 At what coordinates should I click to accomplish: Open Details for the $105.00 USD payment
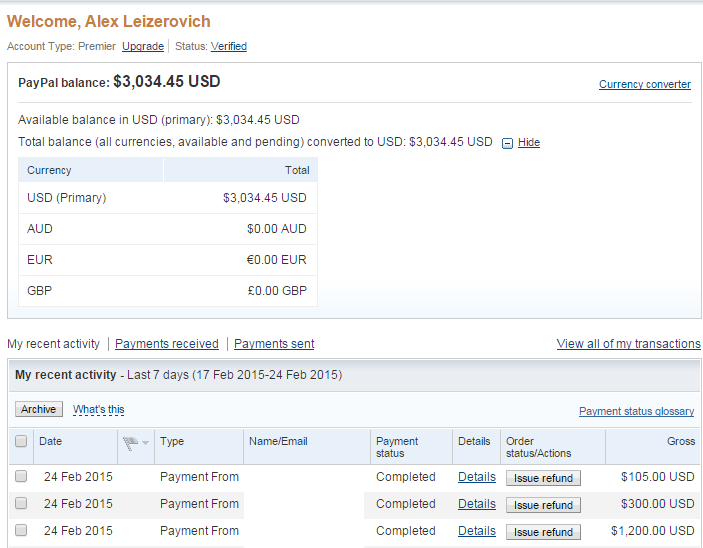(477, 477)
